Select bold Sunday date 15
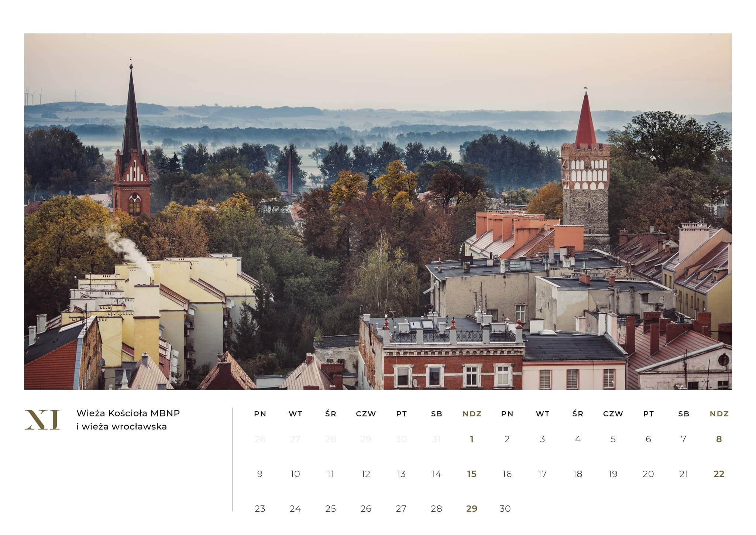 (x=472, y=474)
